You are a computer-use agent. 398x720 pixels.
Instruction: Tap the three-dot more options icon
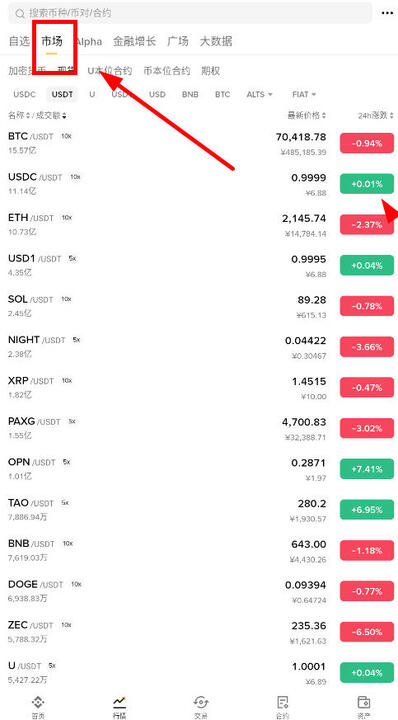(x=387, y=13)
